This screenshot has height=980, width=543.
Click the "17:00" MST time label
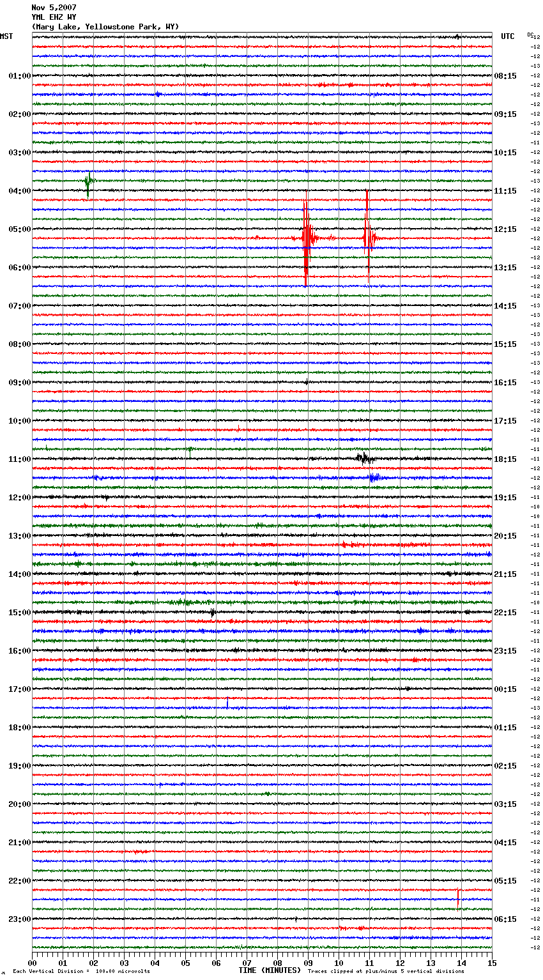click(x=20, y=689)
